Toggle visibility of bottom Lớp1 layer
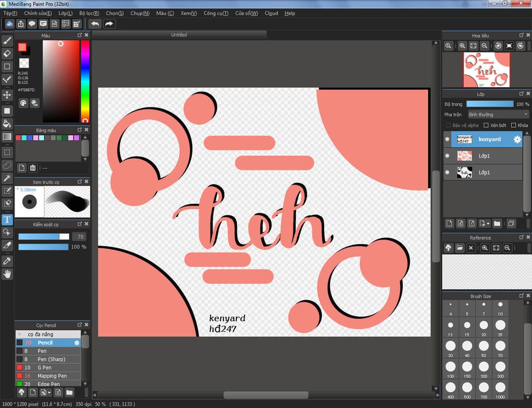 coord(447,172)
